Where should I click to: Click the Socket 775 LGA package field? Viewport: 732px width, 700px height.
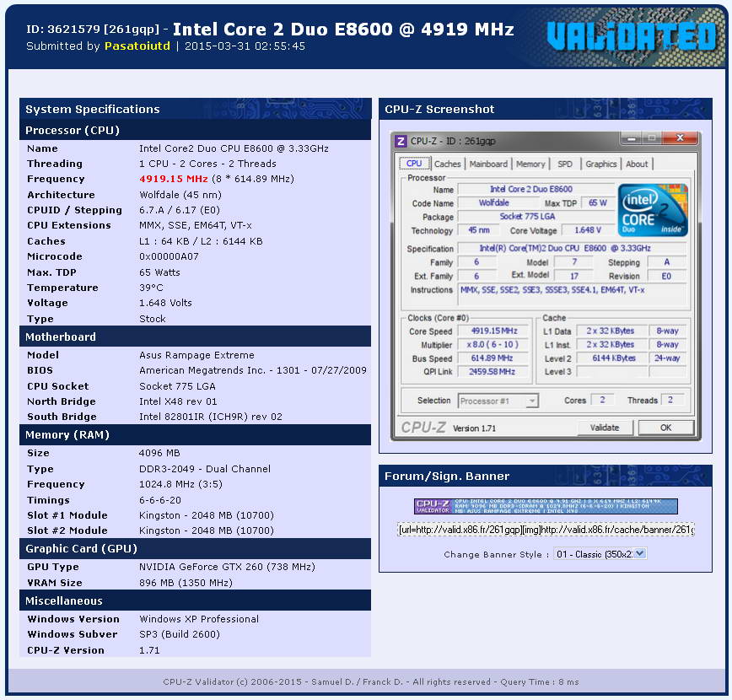(x=536, y=217)
